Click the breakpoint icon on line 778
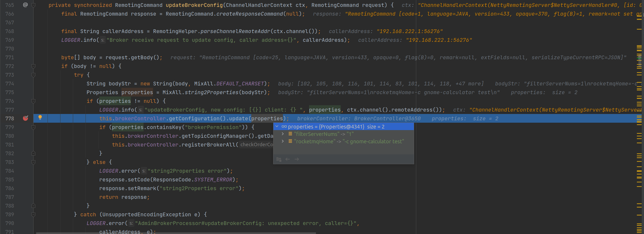644x234 pixels. [x=26, y=118]
